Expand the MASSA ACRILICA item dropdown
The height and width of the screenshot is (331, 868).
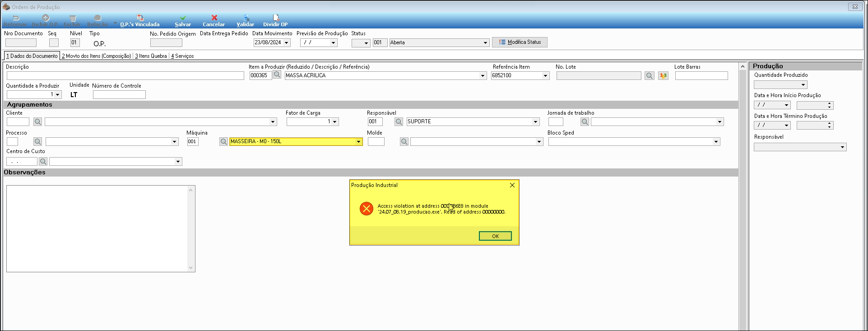coord(483,76)
